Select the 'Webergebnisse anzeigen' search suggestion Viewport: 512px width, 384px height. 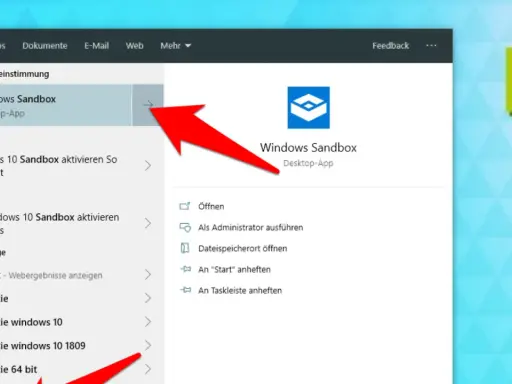click(x=55, y=276)
